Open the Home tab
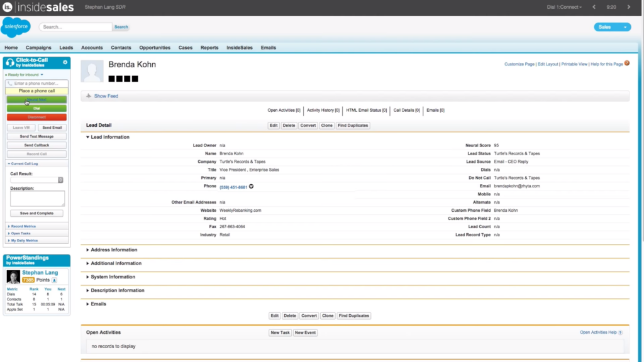This screenshot has height=362, width=644. 11,48
